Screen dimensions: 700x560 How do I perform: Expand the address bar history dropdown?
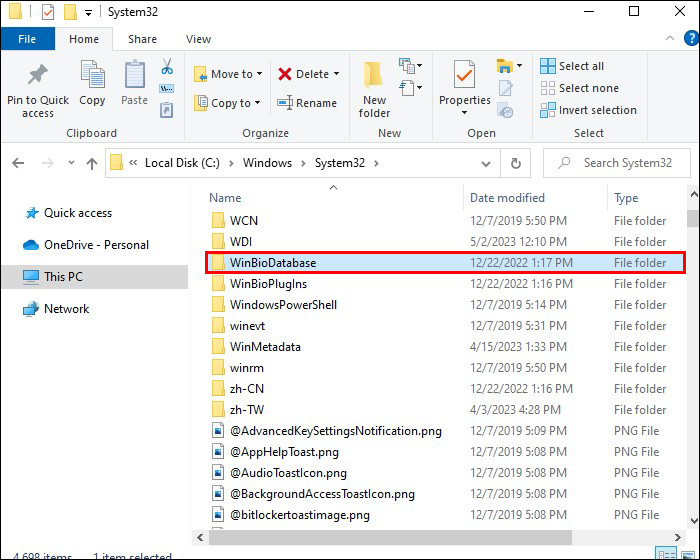click(486, 164)
